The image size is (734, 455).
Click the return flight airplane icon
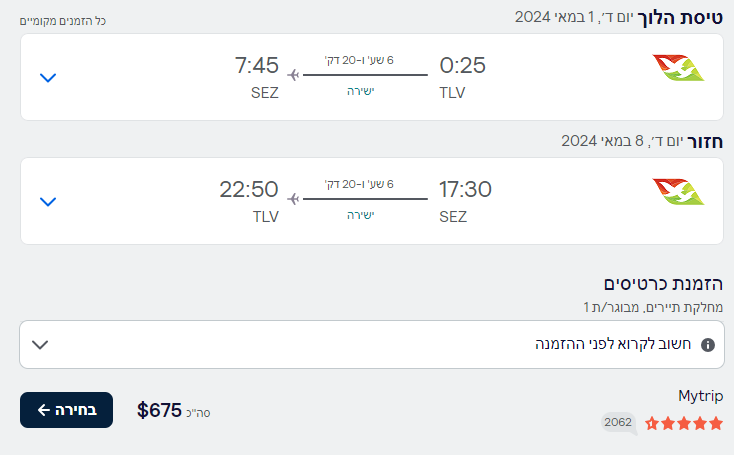(293, 199)
